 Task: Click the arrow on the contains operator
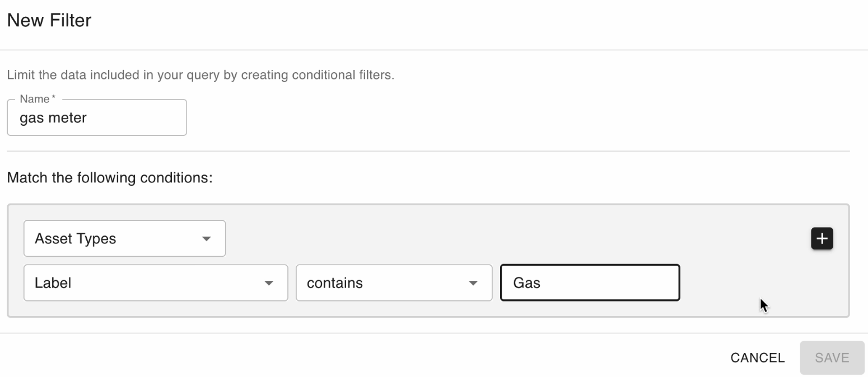[473, 283]
